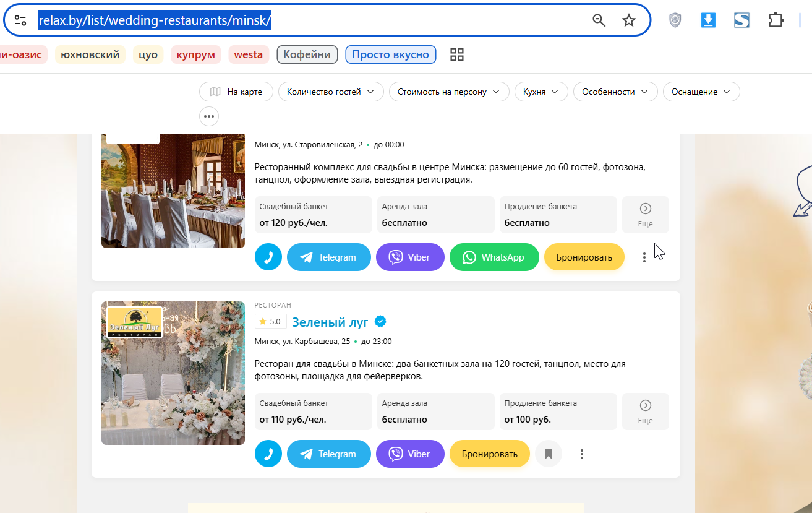
Task: Book Зеленый луг with Бронировать button
Action: pyautogui.click(x=490, y=454)
